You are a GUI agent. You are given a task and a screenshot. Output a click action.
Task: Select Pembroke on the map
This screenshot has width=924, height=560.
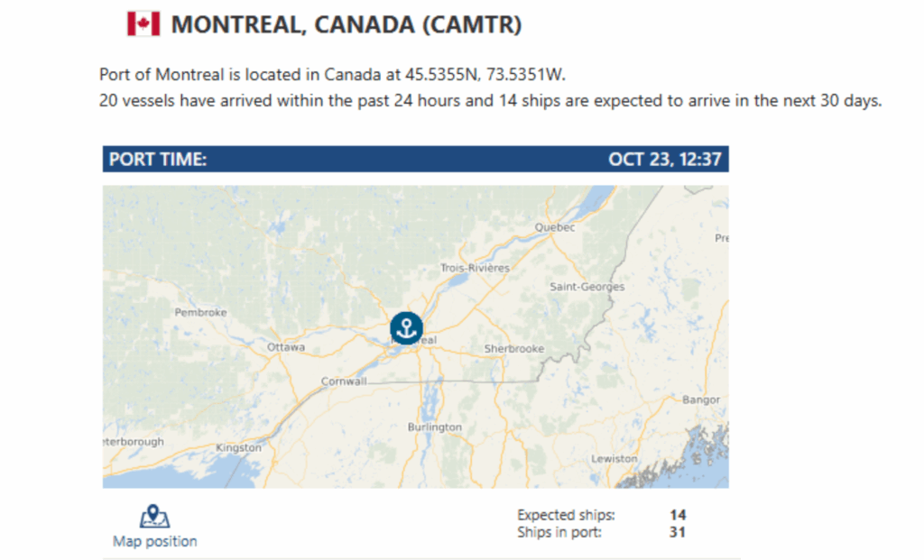tap(200, 313)
